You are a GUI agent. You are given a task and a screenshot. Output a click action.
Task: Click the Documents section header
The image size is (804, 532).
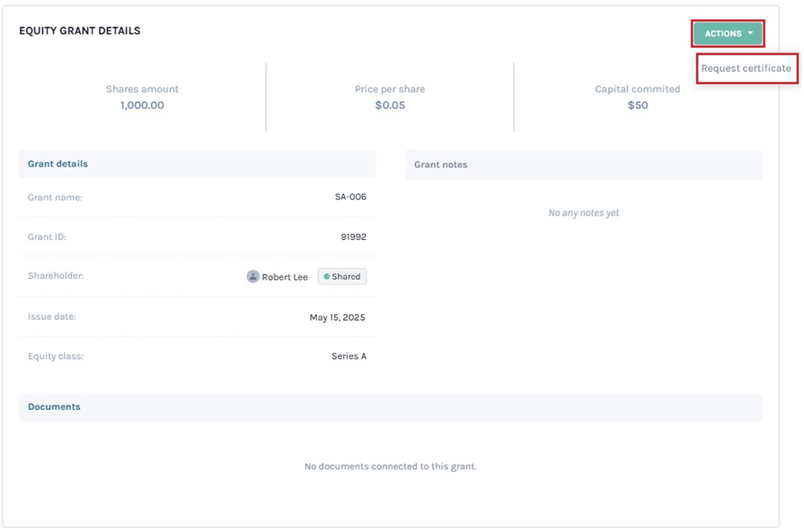(x=54, y=407)
